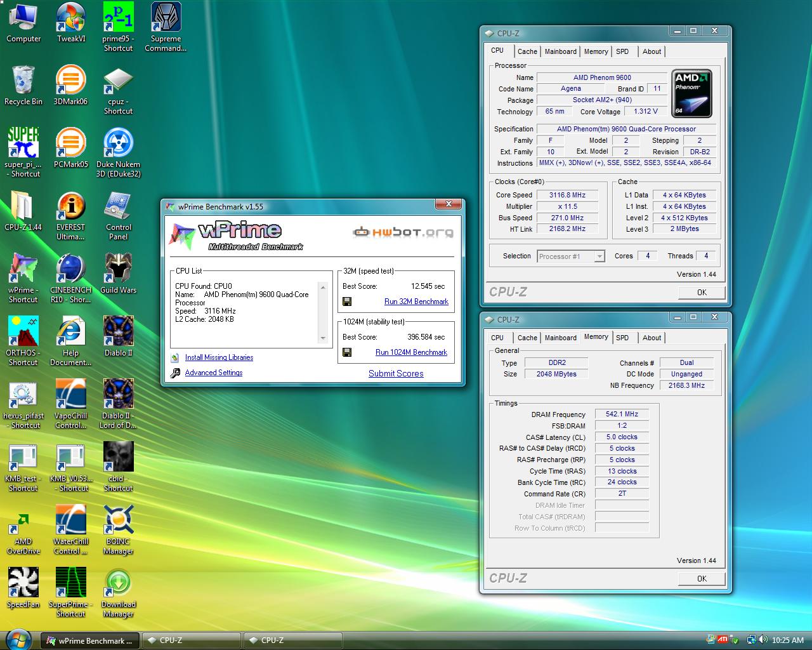Launch the KMB_V0.53 shortcut

pyautogui.click(x=70, y=467)
